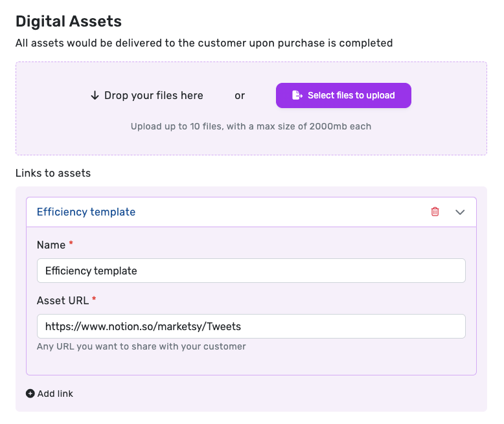Select files to upload button

(x=343, y=95)
